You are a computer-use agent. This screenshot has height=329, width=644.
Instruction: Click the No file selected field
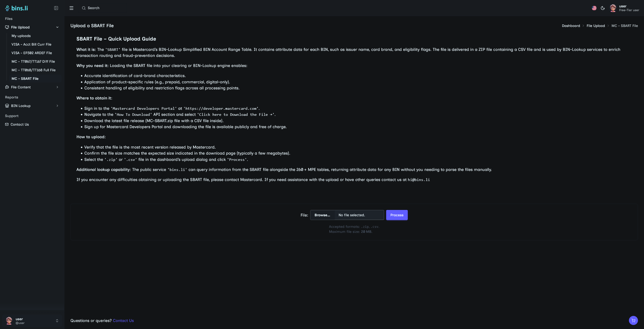tap(359, 215)
